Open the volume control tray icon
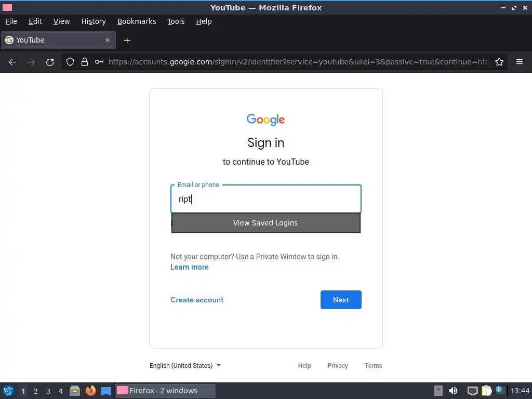 point(453,391)
